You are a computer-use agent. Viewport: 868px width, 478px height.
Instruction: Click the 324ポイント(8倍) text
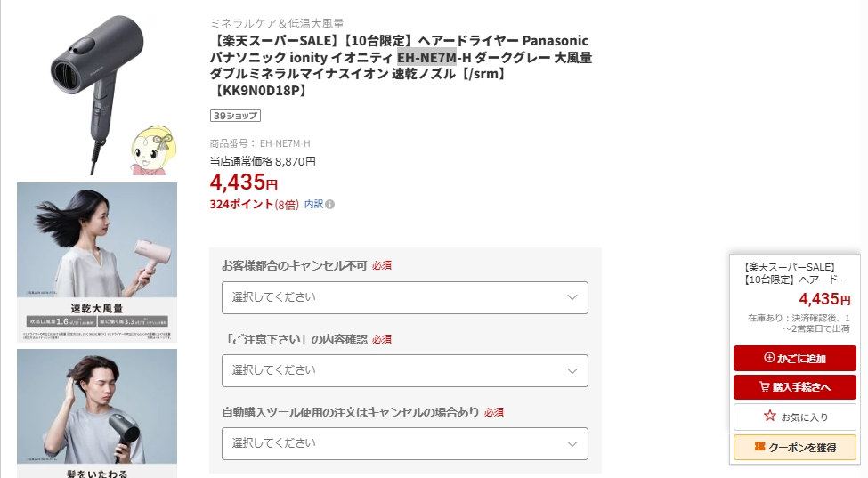click(254, 204)
